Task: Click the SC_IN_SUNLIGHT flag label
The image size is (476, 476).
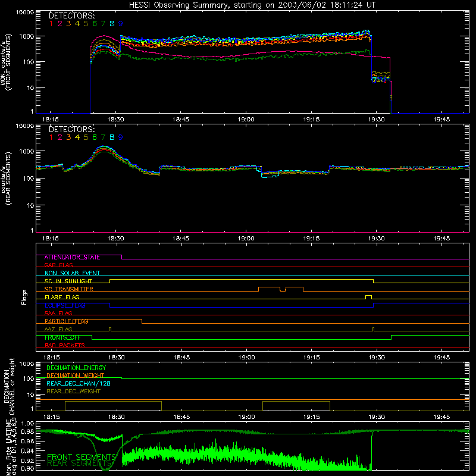Action: click(x=68, y=281)
